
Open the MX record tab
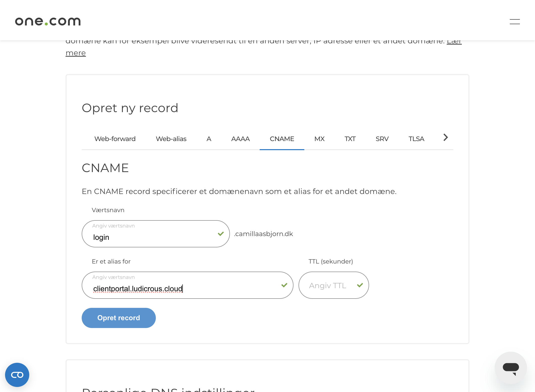pyautogui.click(x=319, y=139)
